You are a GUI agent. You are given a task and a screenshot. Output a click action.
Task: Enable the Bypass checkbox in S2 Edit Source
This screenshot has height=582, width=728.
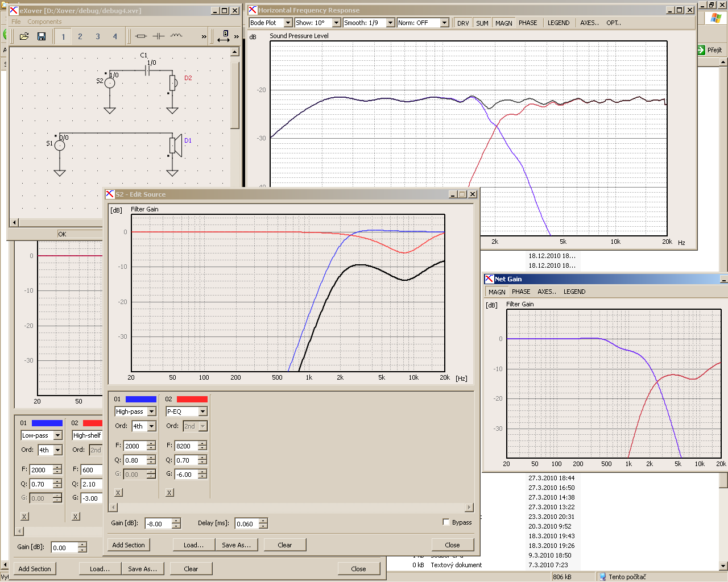point(446,522)
